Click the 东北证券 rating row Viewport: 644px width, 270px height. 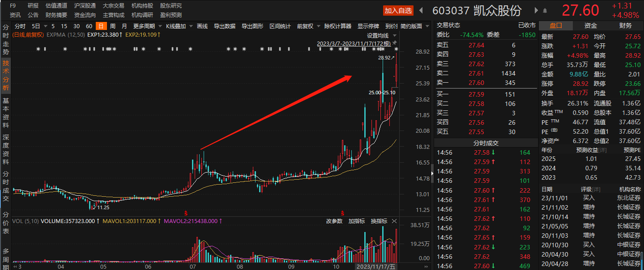point(591,197)
